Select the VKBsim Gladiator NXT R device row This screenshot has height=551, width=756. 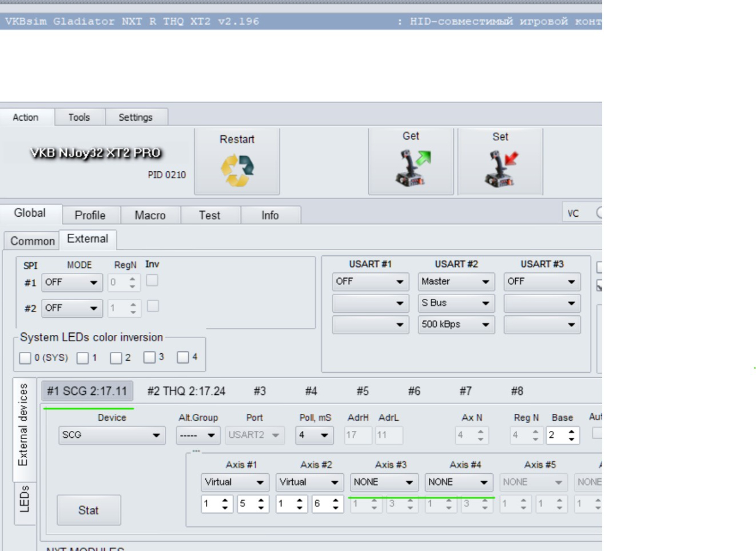click(x=301, y=22)
